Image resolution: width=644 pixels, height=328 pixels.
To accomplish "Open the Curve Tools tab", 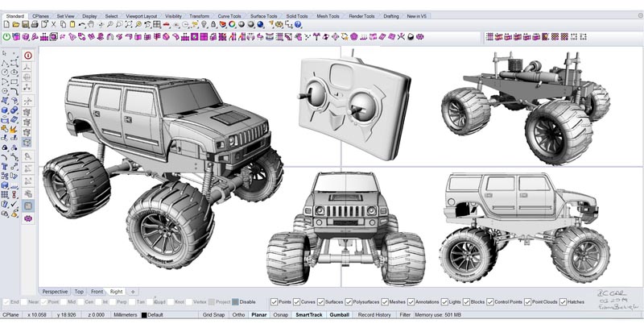I will pyautogui.click(x=229, y=16).
